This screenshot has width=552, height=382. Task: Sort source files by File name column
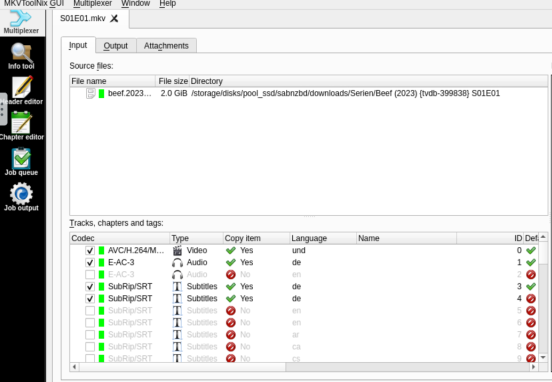[x=113, y=81]
